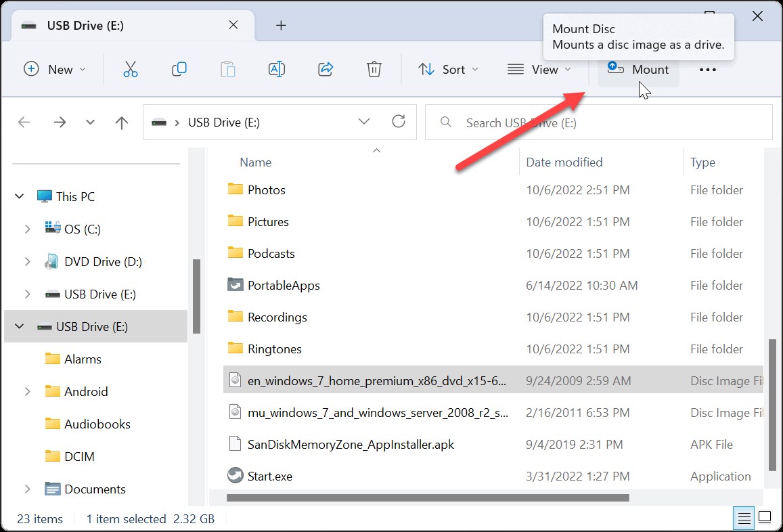
Task: Click the Share icon
Action: click(x=326, y=69)
